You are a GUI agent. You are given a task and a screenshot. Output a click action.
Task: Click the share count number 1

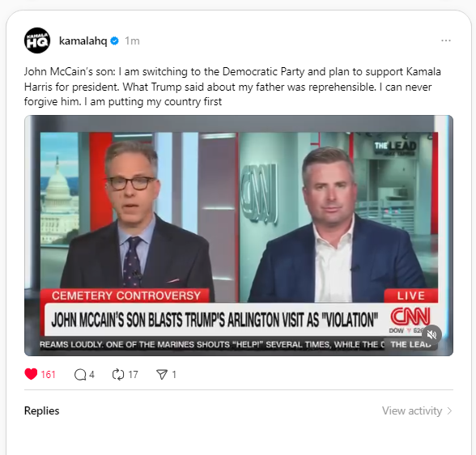pos(174,375)
